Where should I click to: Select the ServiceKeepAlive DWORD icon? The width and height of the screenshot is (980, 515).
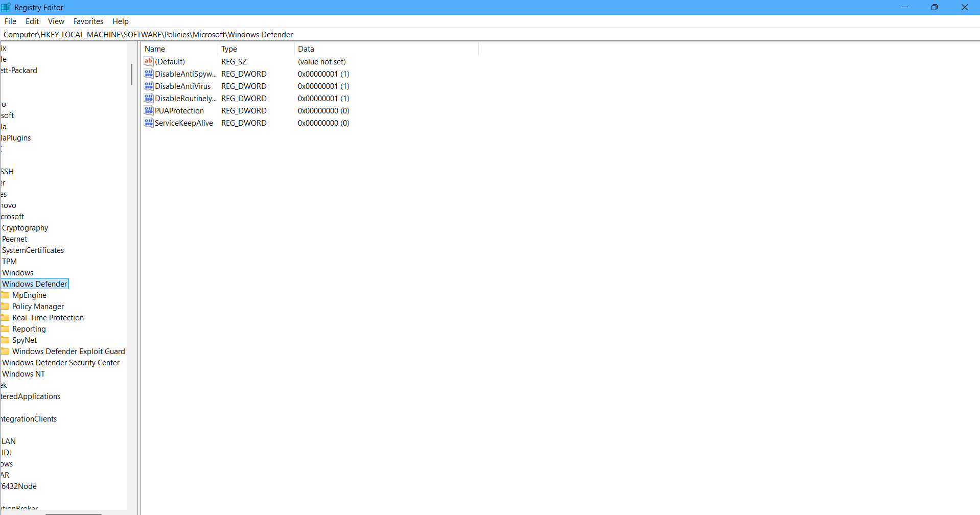(149, 123)
